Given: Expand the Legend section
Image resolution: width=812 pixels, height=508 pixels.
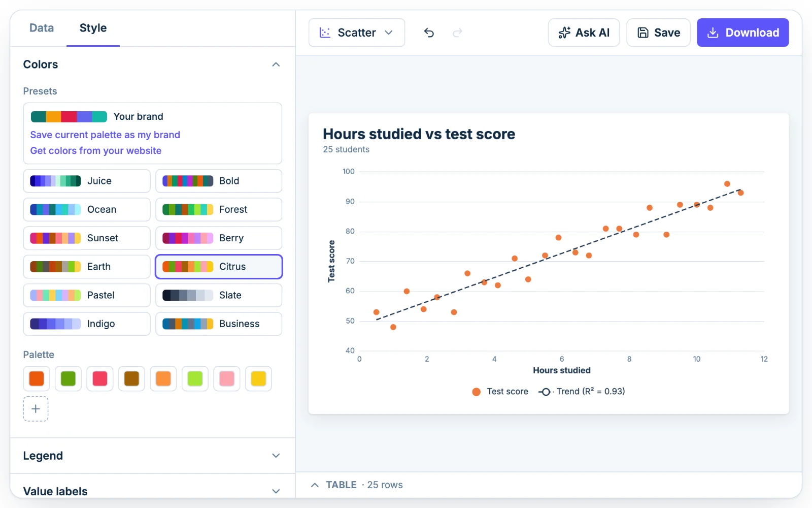Looking at the screenshot, I should coord(152,456).
